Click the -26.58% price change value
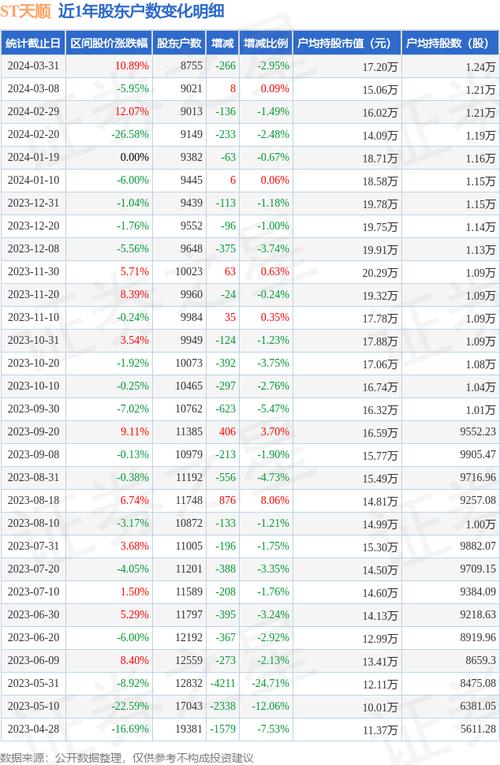The height and width of the screenshot is (765, 500). [130, 135]
